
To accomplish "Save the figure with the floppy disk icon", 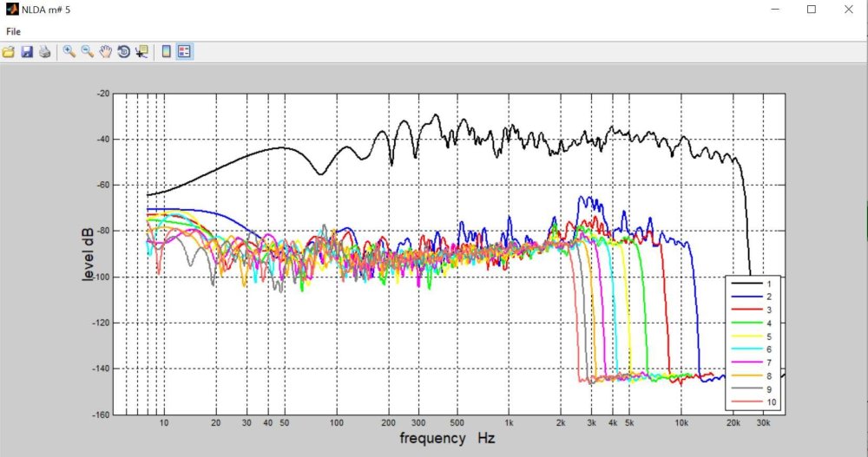I will (x=27, y=52).
